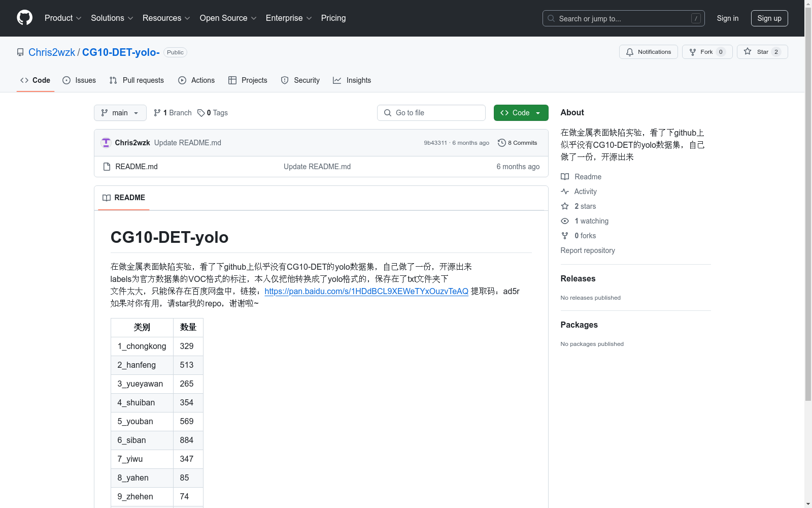Screen dimensions: 812x508
Task: Select the Code tab
Action: [36, 80]
